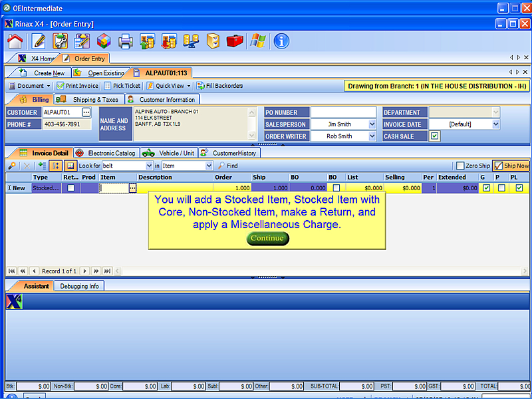Open the Document dropdown menu
532x399 pixels.
pyautogui.click(x=30, y=86)
